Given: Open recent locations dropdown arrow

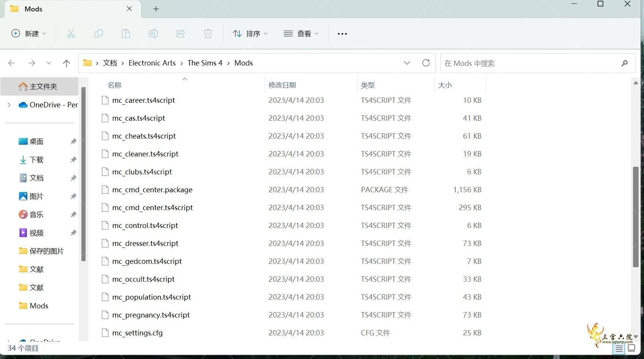Looking at the screenshot, I should [49, 63].
